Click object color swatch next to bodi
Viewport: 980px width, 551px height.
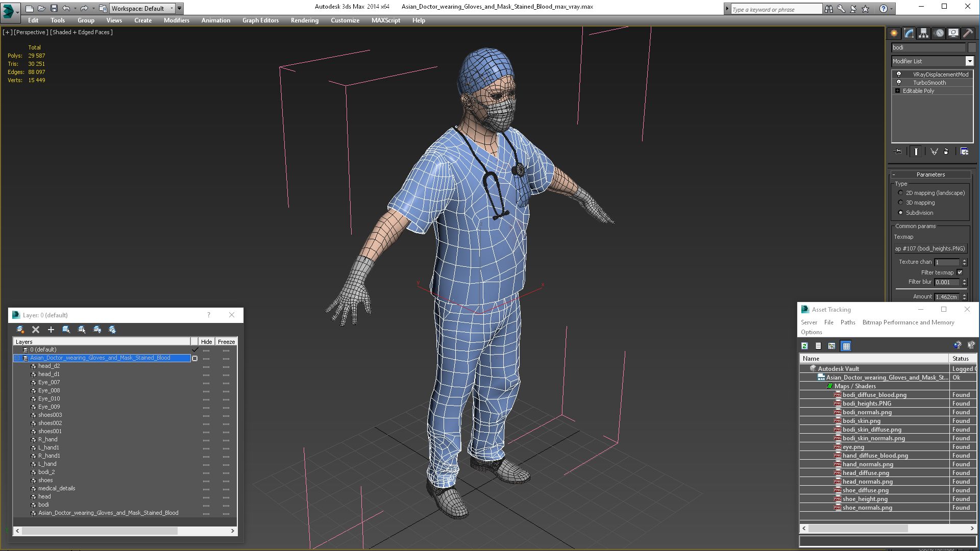coord(972,47)
